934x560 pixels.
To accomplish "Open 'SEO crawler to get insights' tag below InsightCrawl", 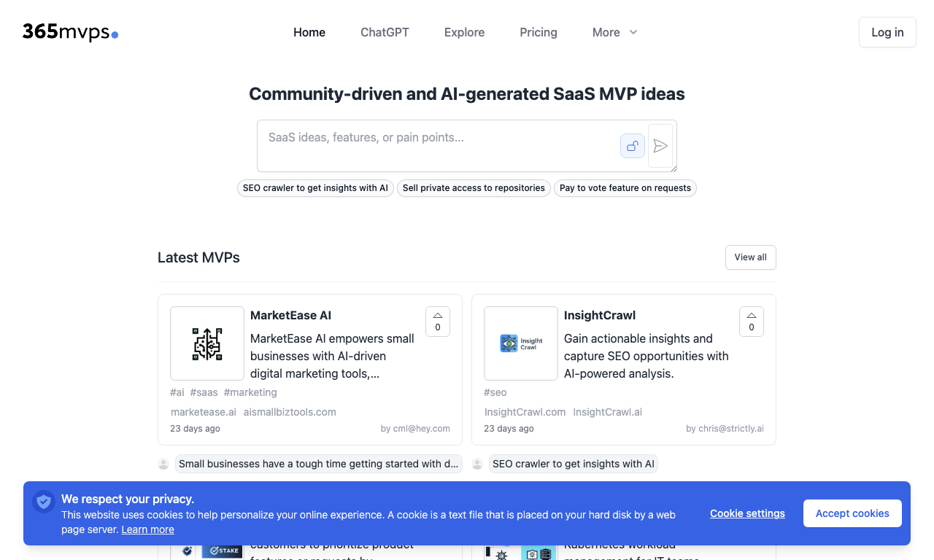I will (574, 464).
